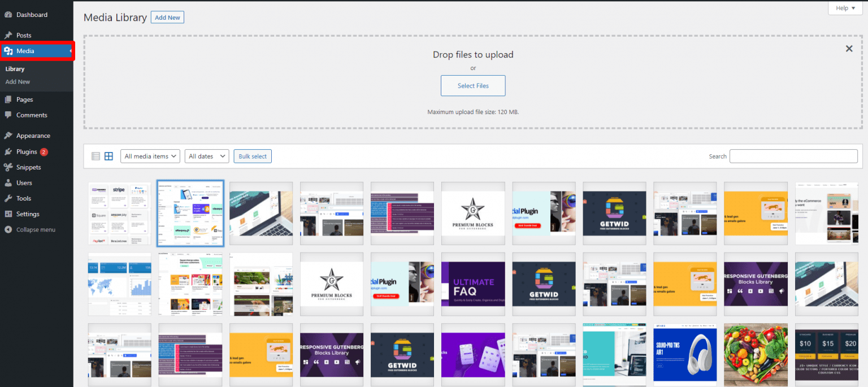Viewport: 868px width, 387px height.
Task: Open Plugins using the plug icon
Action: [8, 151]
